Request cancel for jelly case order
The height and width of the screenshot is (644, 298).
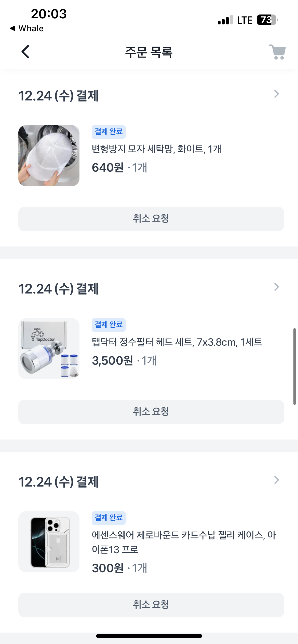click(151, 605)
